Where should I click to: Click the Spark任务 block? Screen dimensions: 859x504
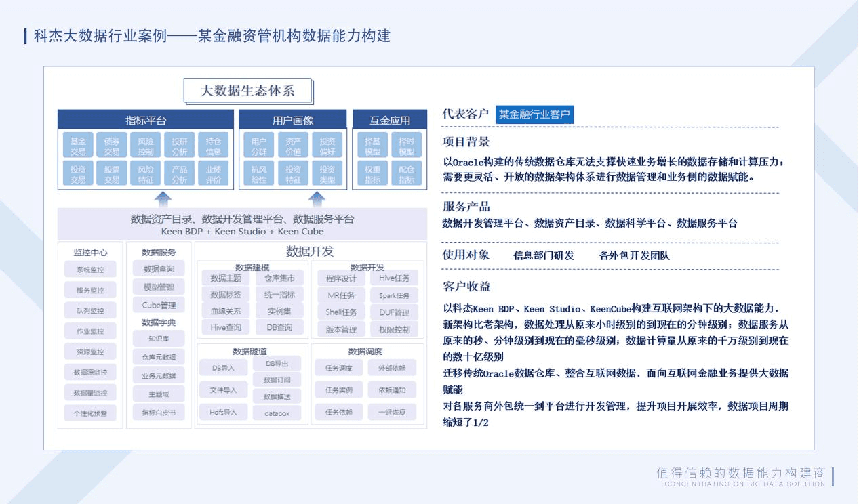(395, 296)
